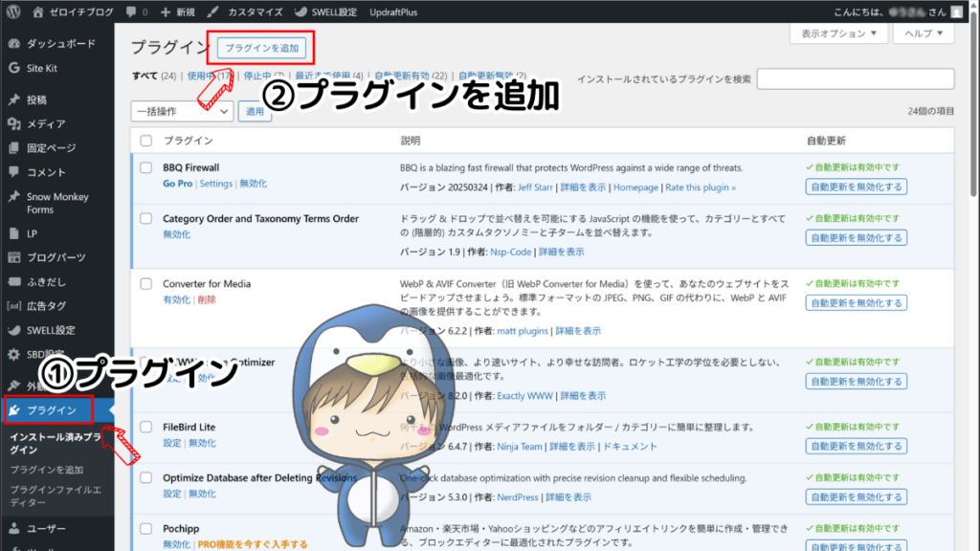Viewport: 980px width, 551px height.
Task: Click プラグインを追加 button at top
Action: coord(261,48)
